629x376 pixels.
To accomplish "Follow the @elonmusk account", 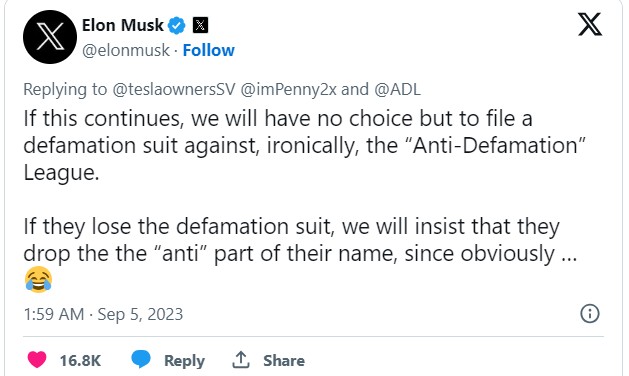I will click(209, 51).
